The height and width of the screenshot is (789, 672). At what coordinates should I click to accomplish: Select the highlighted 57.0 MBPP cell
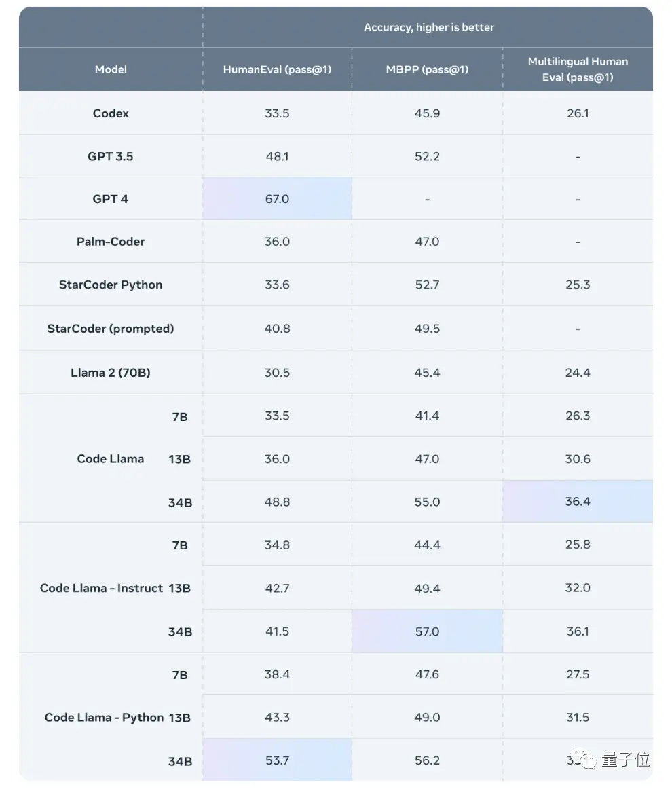tap(427, 631)
